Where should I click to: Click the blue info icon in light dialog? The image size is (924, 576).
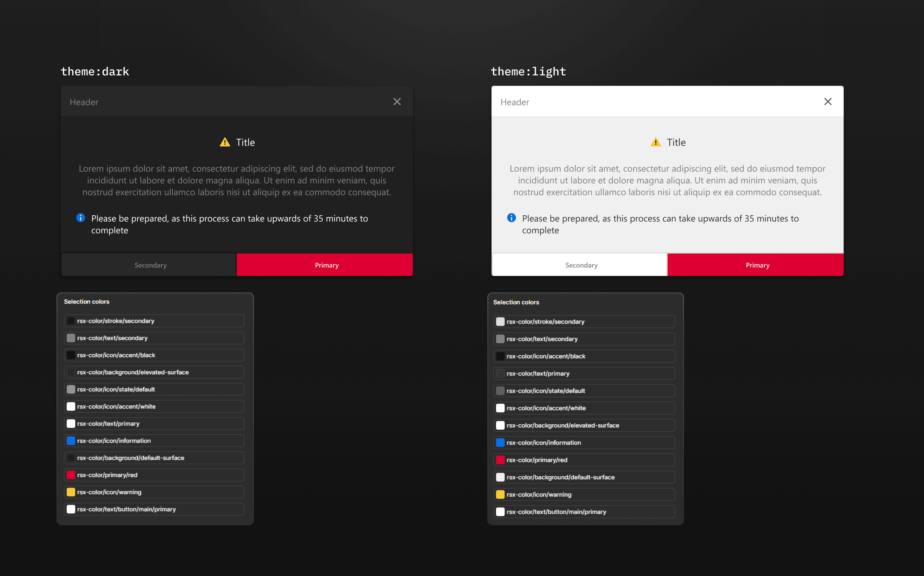pos(511,218)
